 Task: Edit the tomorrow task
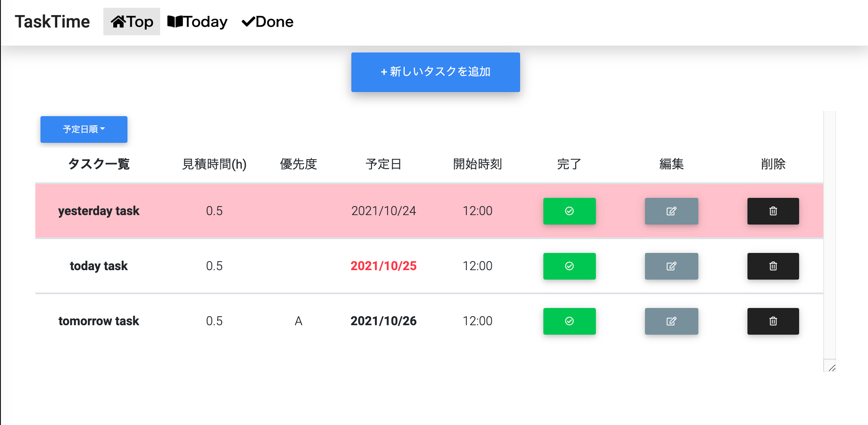[x=671, y=321]
